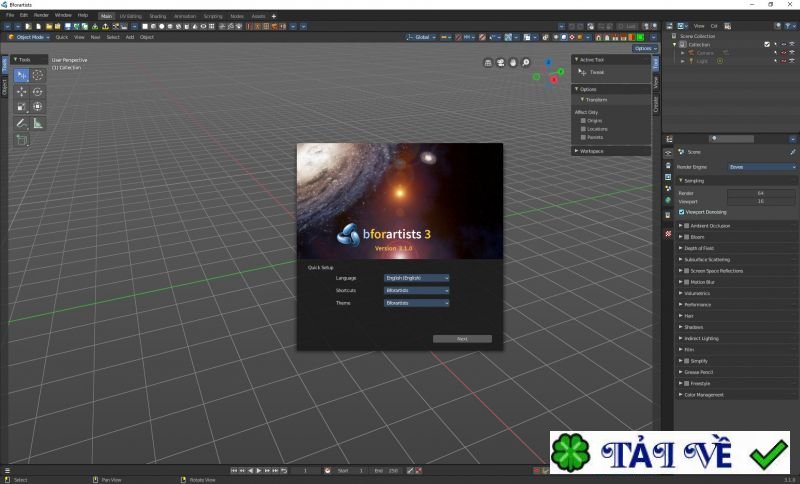The image size is (800, 484).
Task: Select the Move tool in Tools panel
Action: click(x=22, y=91)
